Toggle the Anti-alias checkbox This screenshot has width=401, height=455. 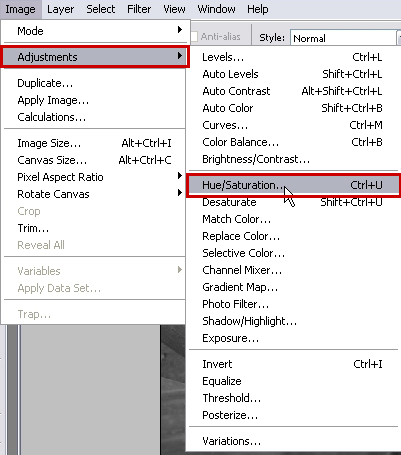(x=194, y=36)
